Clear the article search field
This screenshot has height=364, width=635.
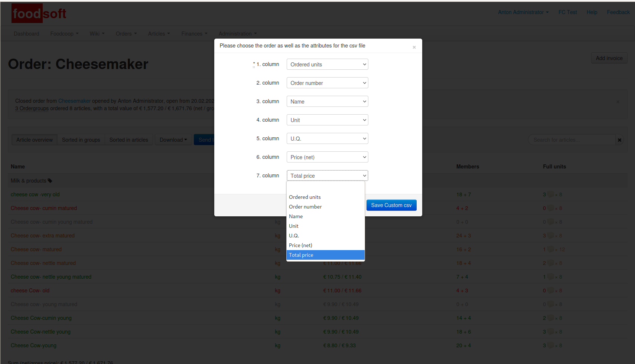[x=619, y=140]
